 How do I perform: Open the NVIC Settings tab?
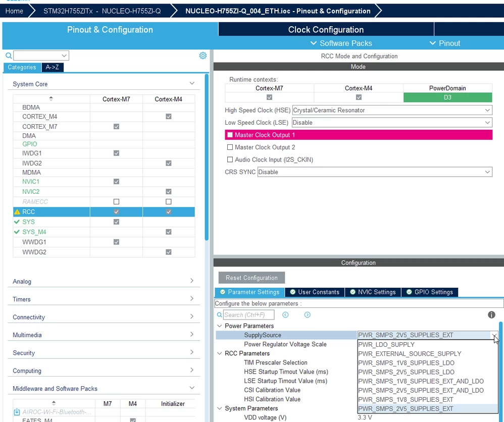pyautogui.click(x=373, y=292)
